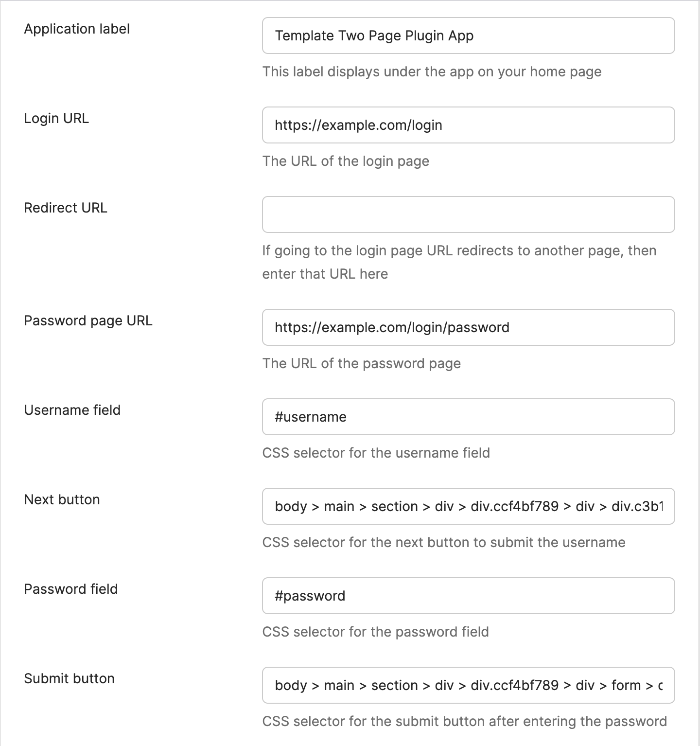This screenshot has height=746, width=700.
Task: Click the Password page URL input
Action: click(x=468, y=327)
